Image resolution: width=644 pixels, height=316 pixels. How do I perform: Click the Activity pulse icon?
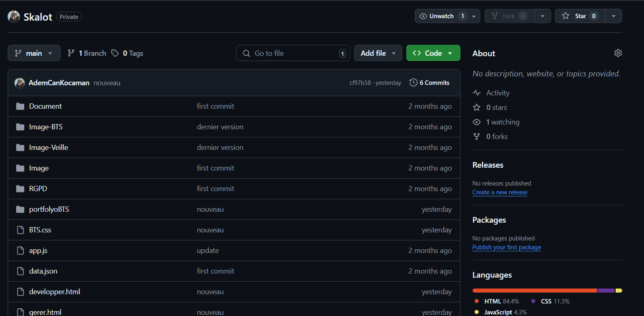tap(477, 93)
